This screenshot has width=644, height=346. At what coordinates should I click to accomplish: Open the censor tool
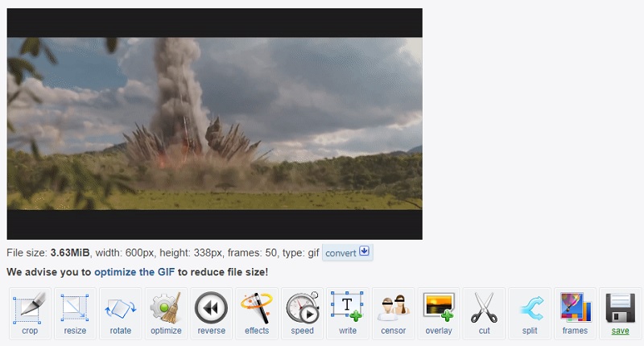tap(393, 313)
